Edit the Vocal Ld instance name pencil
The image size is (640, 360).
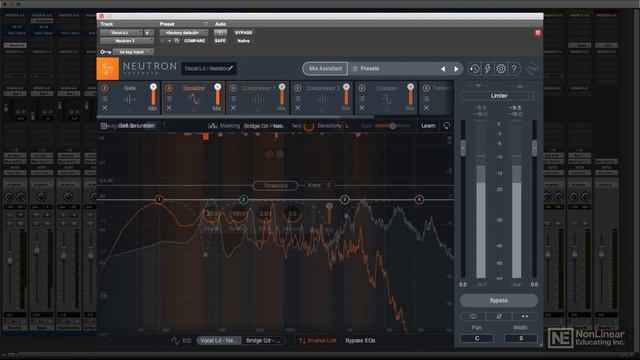230,68
